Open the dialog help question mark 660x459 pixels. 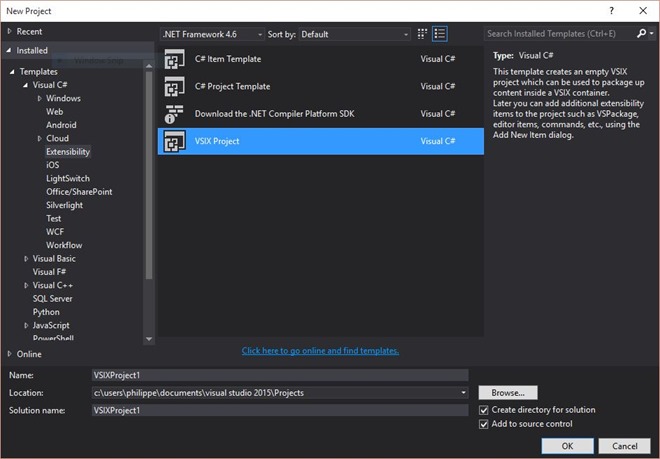[x=612, y=11]
